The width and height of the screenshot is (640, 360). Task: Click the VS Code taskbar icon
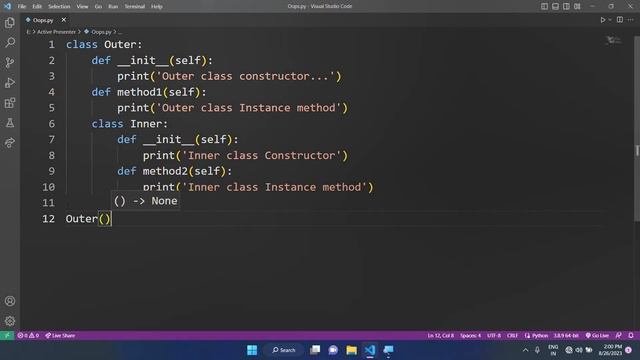click(x=370, y=350)
